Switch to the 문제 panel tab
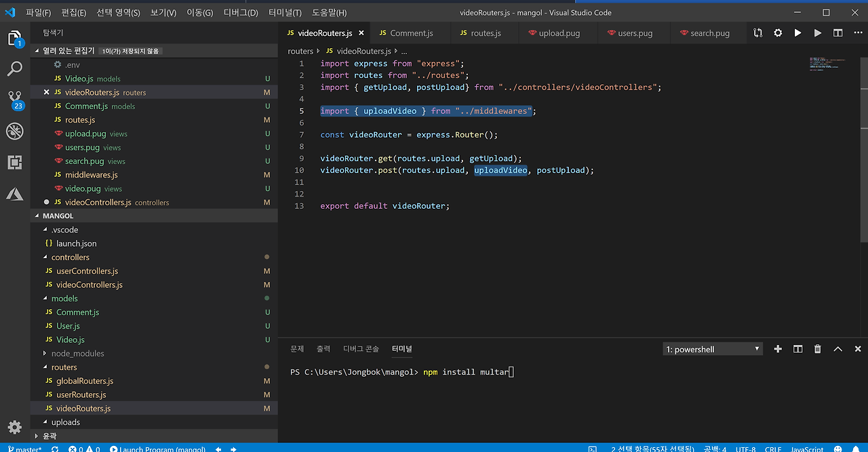The image size is (868, 452). 297,349
